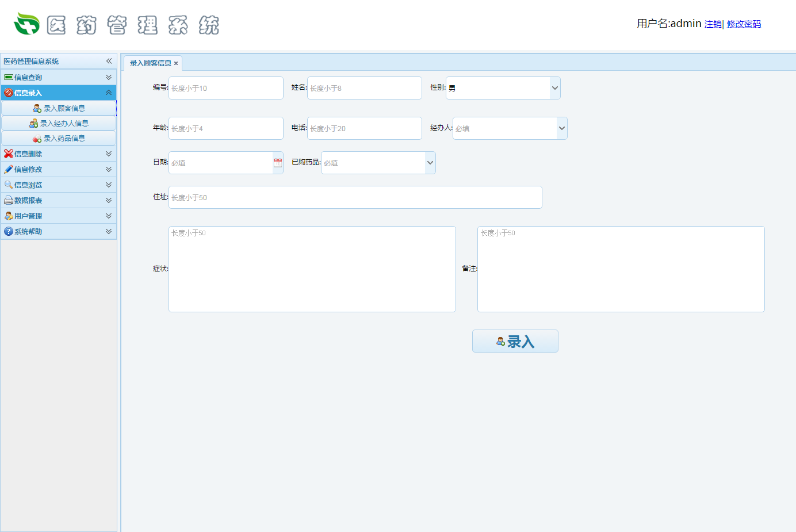
Task: Open 录入顾客信息 menu item
Action: [59, 108]
